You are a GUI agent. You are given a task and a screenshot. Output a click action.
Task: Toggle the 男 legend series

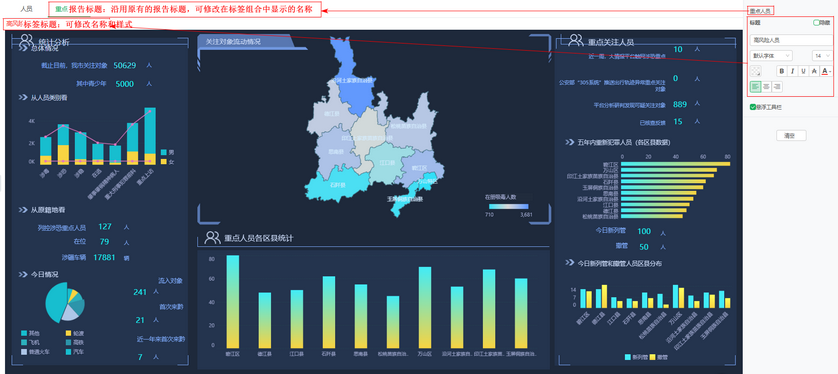(x=167, y=152)
